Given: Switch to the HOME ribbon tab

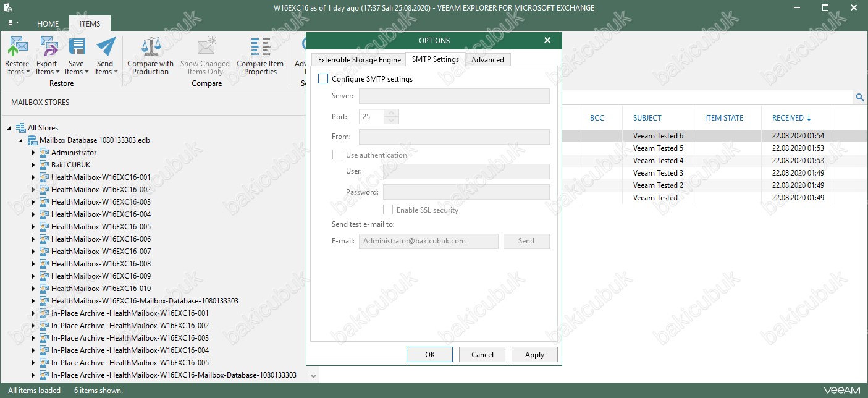Looking at the screenshot, I should pos(48,23).
